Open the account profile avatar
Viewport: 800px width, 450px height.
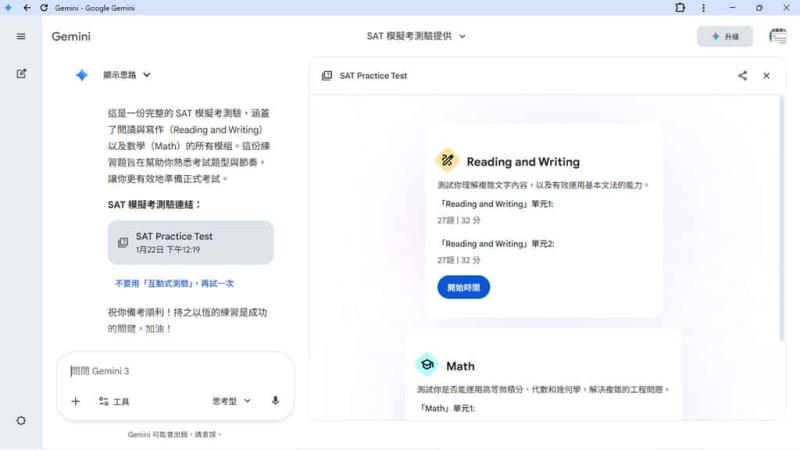(x=778, y=36)
